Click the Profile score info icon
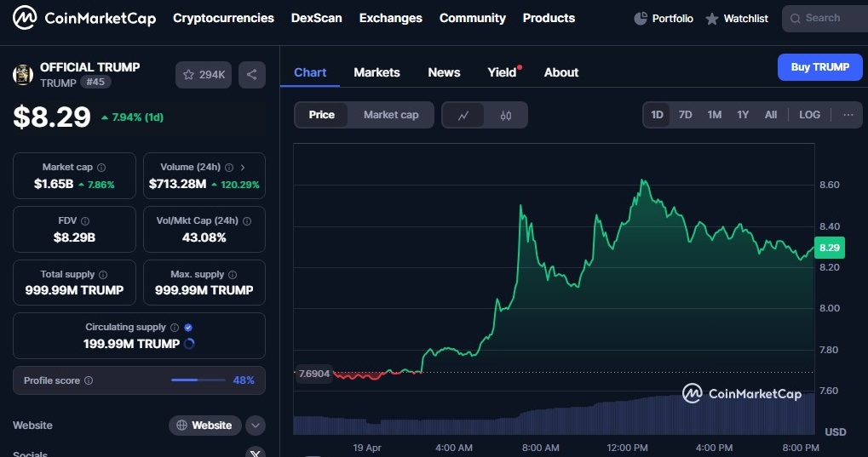Viewport: 868px width, 457px height. click(x=89, y=380)
